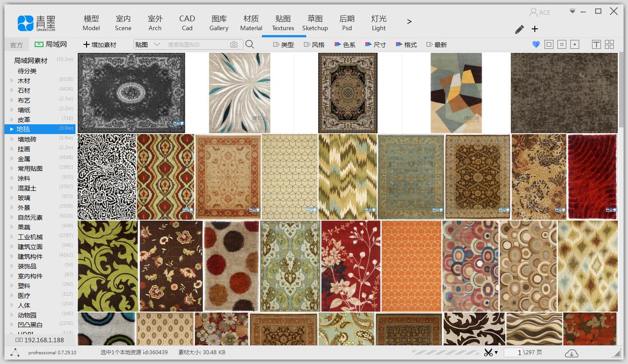Filter by 尺寸 size

(x=375, y=44)
